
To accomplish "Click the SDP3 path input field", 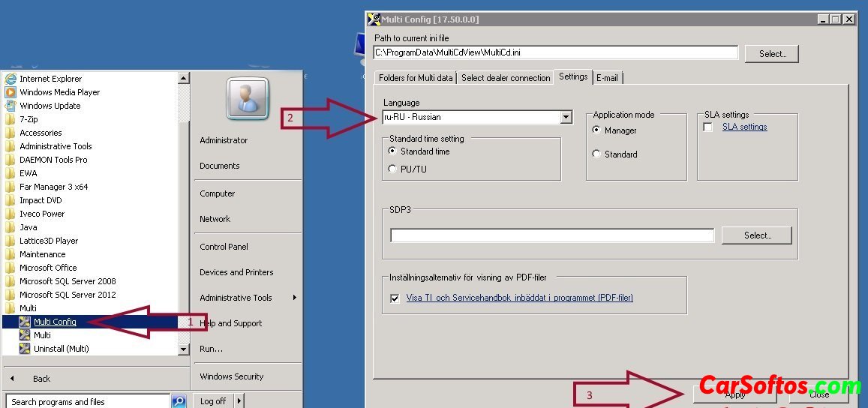I will [551, 235].
